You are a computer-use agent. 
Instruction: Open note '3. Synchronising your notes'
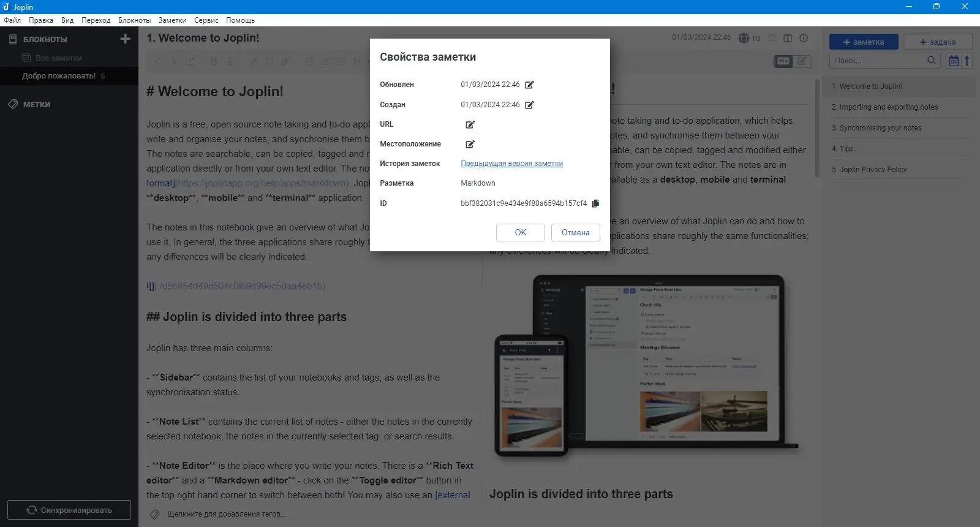pyautogui.click(x=899, y=128)
